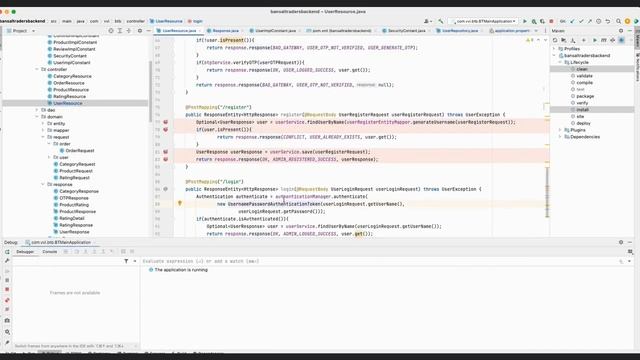Image resolution: width=640 pixels, height=360 pixels.
Task: Rerun debug session icon in Debug panel
Action: 7,252
